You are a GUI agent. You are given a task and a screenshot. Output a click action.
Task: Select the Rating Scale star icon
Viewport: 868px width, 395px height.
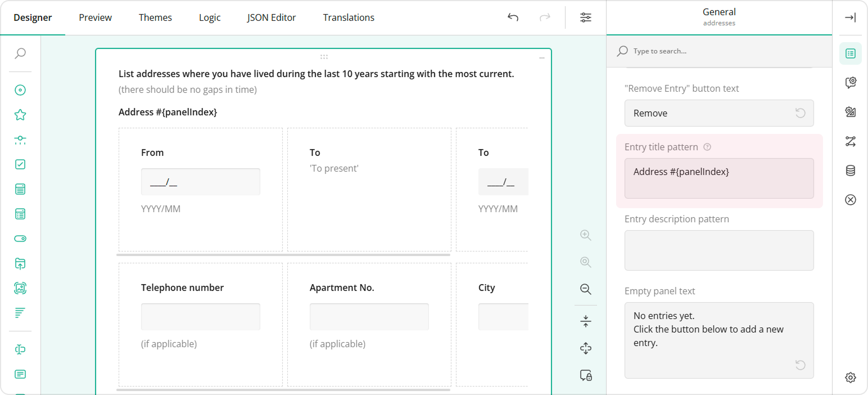point(20,114)
